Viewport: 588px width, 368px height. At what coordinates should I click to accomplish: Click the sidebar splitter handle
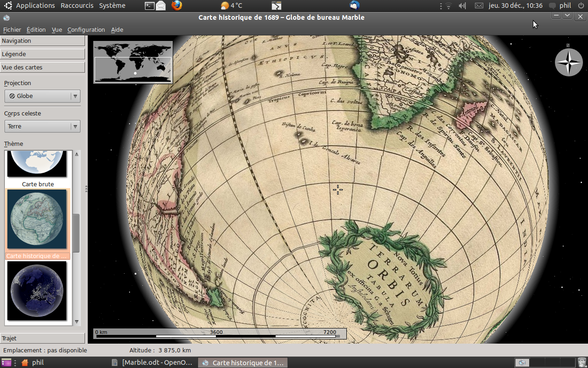coord(86,189)
